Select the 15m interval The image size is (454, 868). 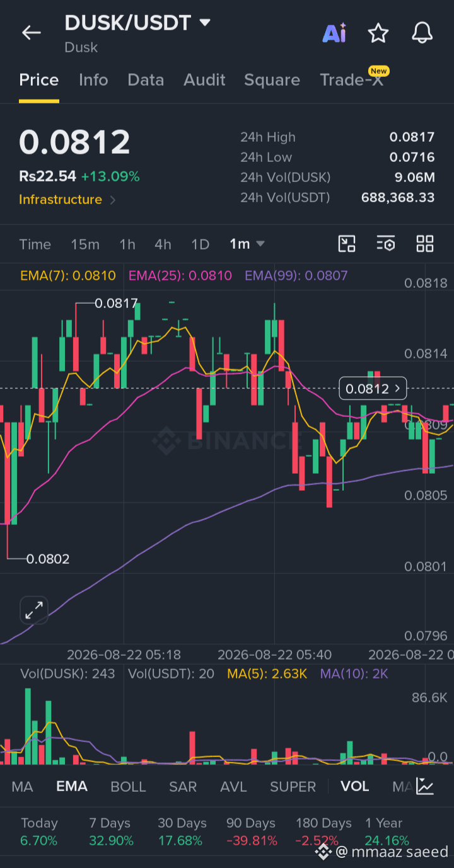click(x=85, y=244)
